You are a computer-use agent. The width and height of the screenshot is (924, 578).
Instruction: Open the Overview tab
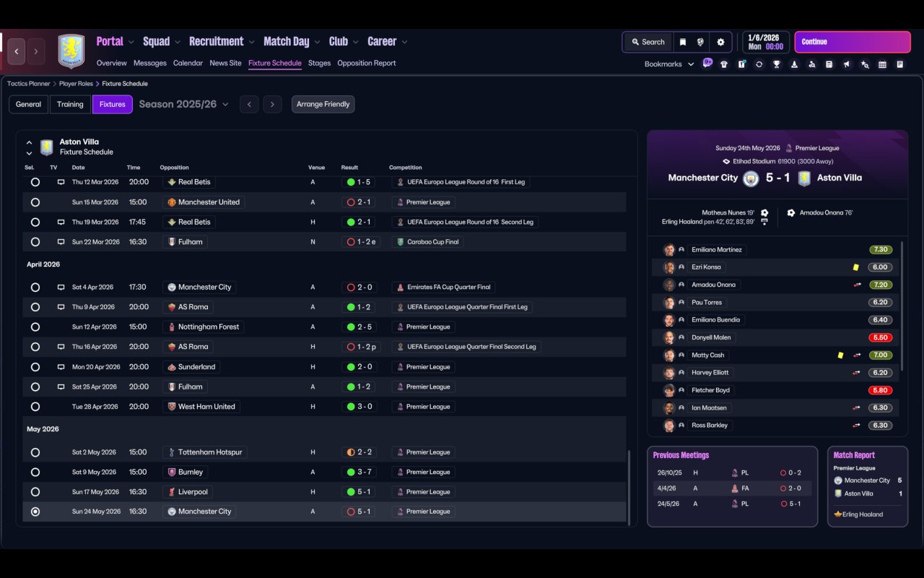(111, 63)
